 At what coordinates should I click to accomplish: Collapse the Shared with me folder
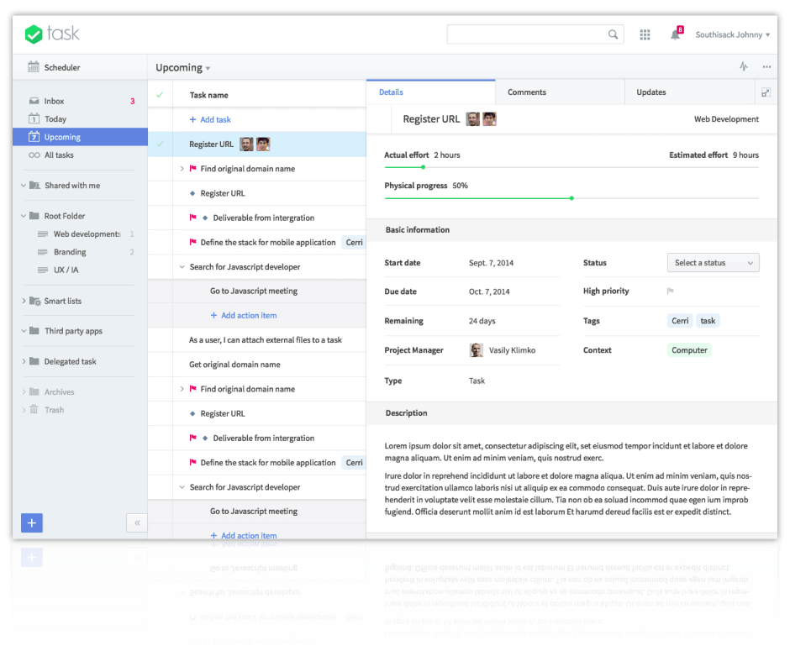coord(24,186)
